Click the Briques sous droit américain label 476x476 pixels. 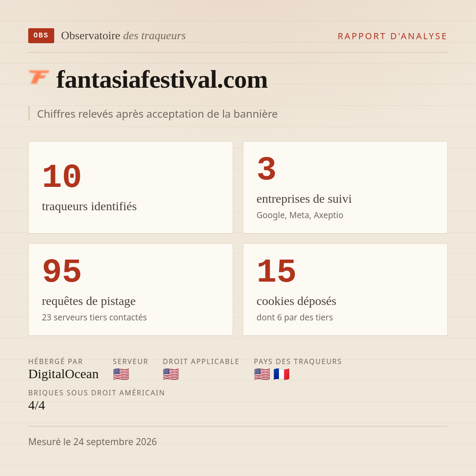click(97, 393)
